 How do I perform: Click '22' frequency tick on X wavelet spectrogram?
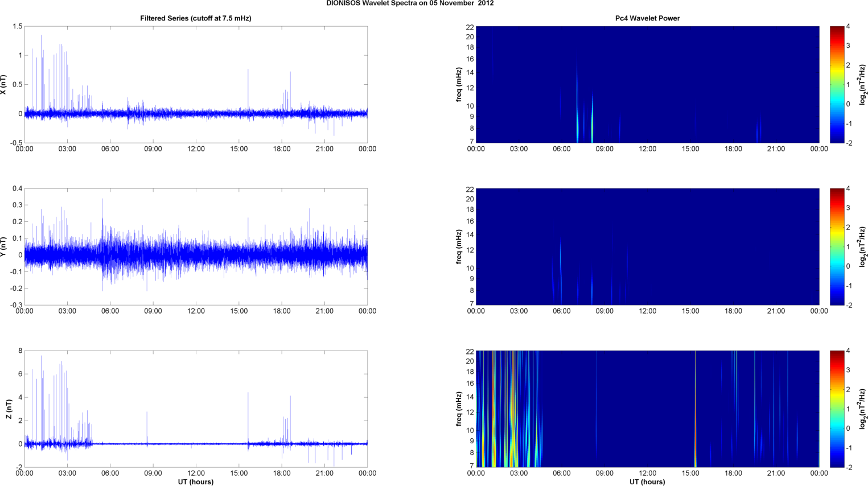pos(470,27)
